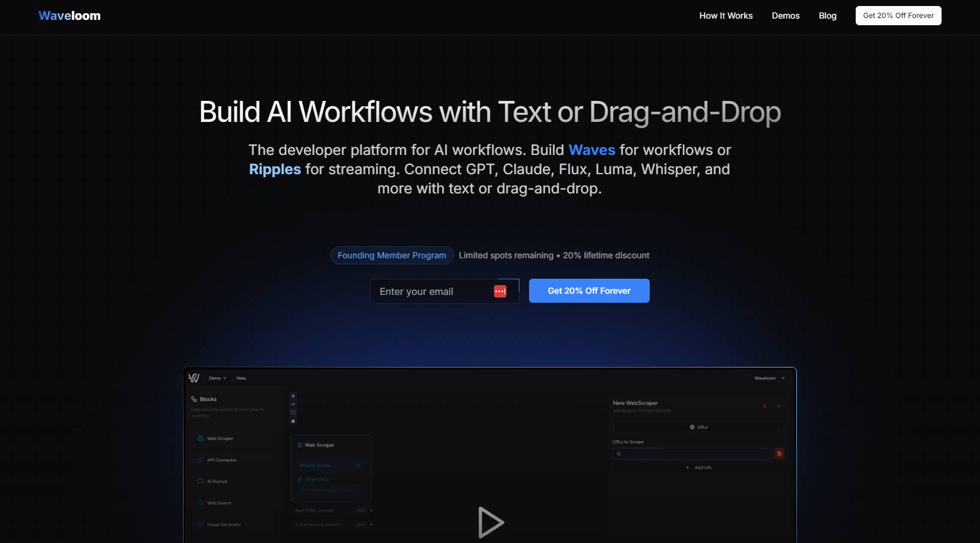Click the Waves highlighted link

tap(591, 150)
